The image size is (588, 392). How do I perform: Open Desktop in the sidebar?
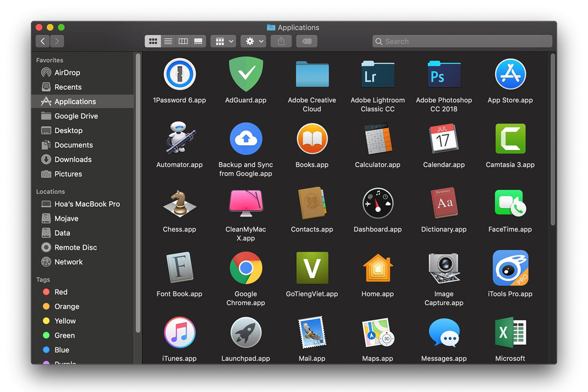pyautogui.click(x=82, y=130)
